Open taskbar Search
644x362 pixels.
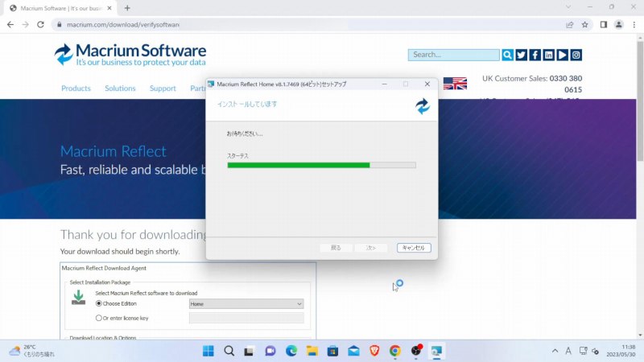coord(229,351)
